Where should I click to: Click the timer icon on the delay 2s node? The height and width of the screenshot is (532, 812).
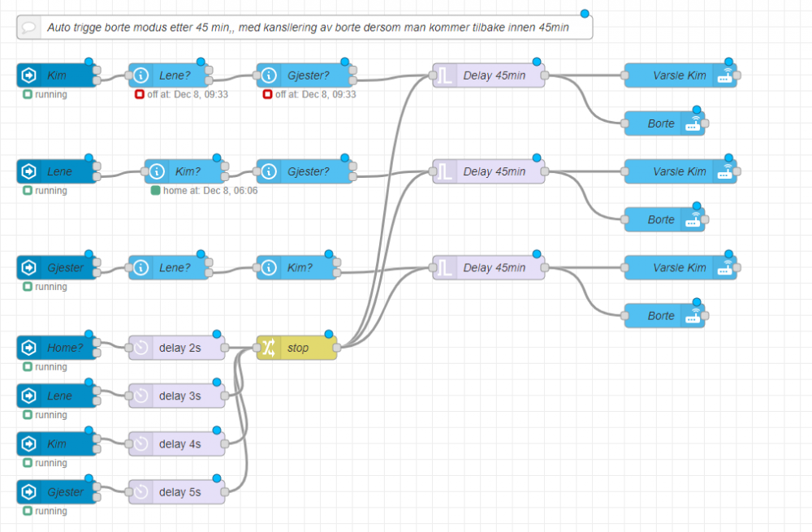pos(140,348)
